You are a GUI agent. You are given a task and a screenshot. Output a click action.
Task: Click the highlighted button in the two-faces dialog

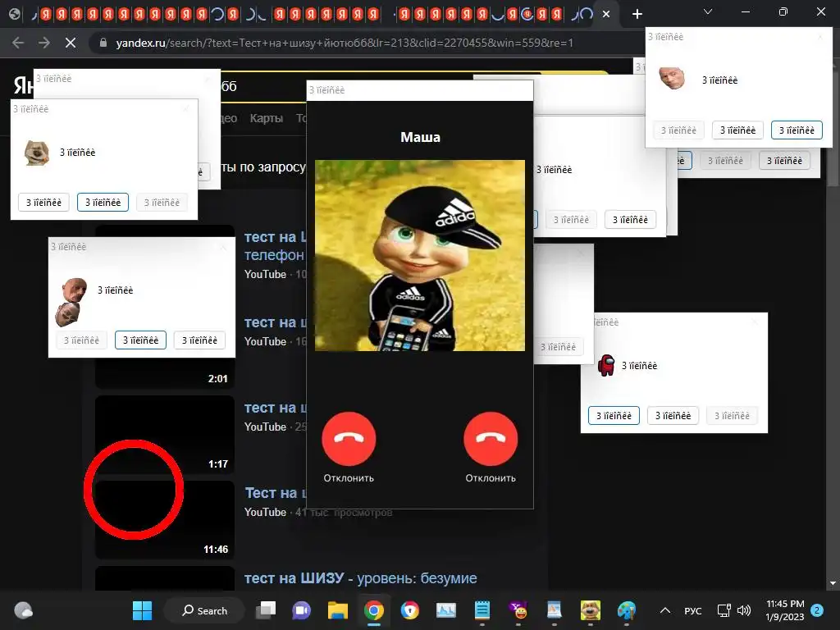click(x=140, y=340)
